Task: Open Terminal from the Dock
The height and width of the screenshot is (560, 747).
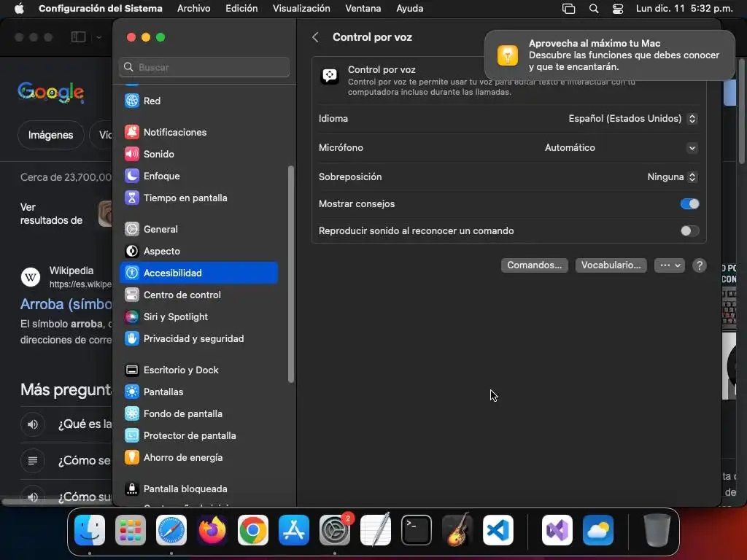Action: 417,530
